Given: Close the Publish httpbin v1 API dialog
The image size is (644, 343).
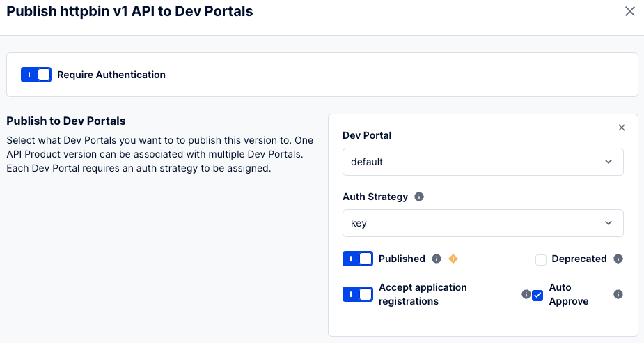Looking at the screenshot, I should click(x=629, y=12).
